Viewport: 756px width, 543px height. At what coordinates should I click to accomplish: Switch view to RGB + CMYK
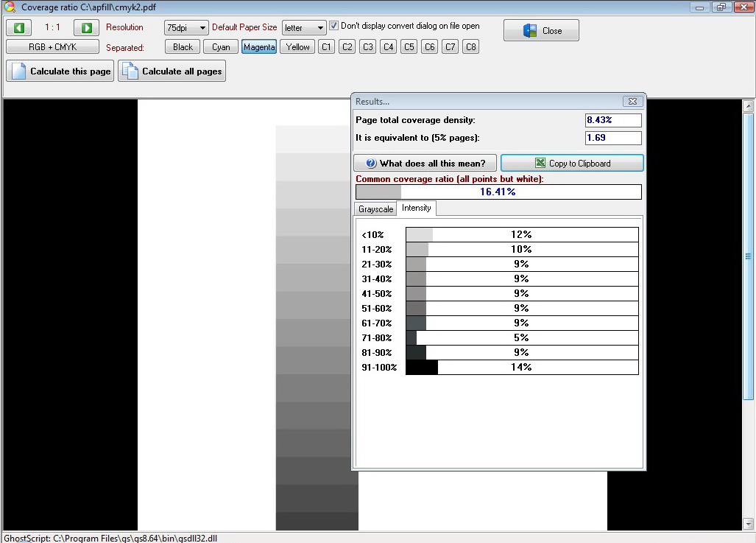tap(52, 47)
